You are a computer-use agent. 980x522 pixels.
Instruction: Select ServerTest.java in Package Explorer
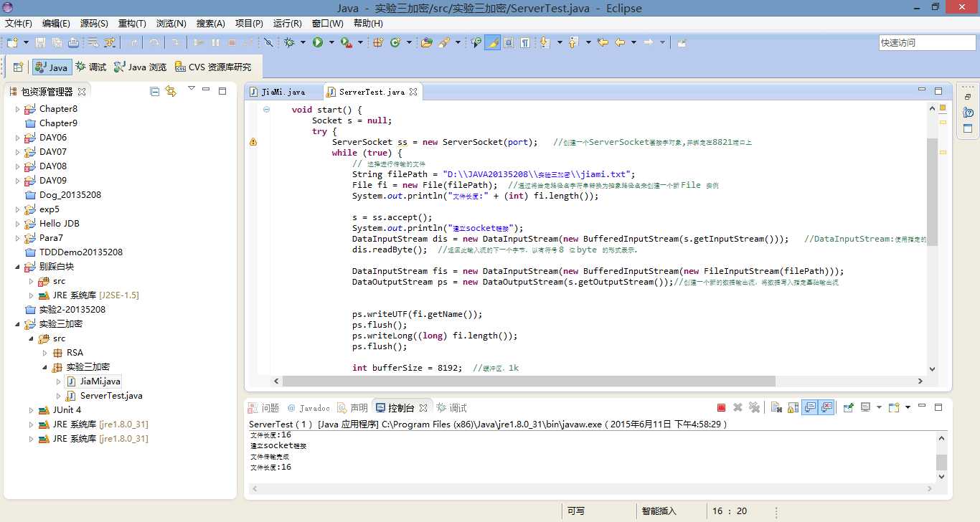click(x=111, y=396)
